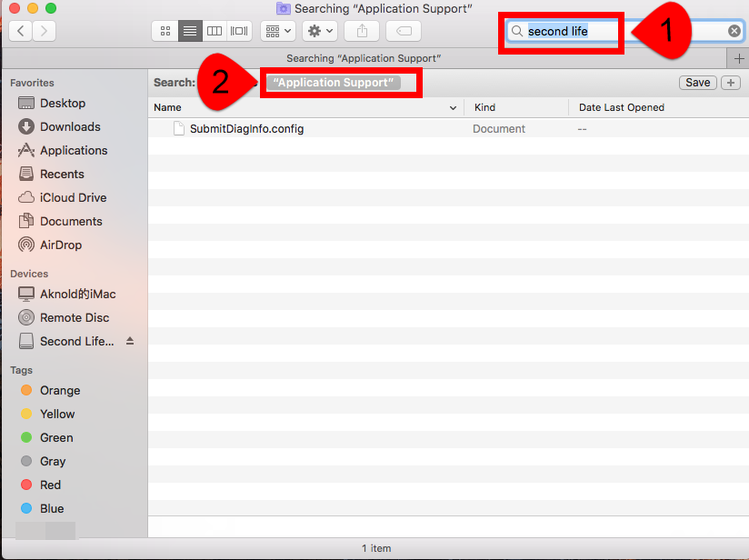Open Downloads in the sidebar
This screenshot has width=749, height=560.
pyautogui.click(x=70, y=126)
